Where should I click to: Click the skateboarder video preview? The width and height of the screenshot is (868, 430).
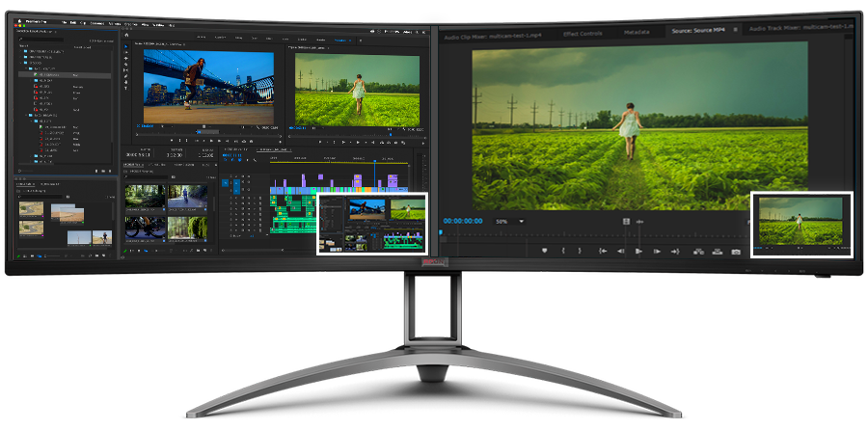[x=207, y=85]
